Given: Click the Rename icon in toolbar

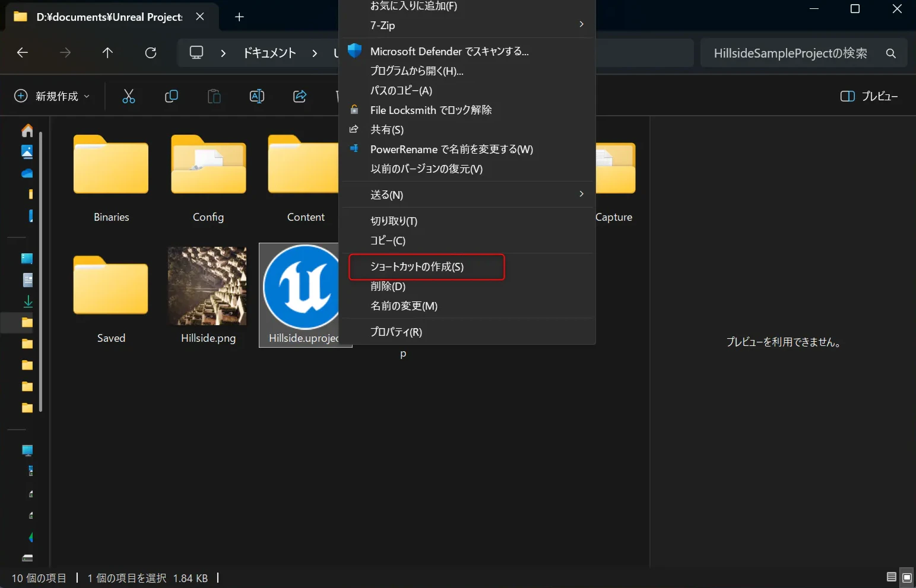Looking at the screenshot, I should pyautogui.click(x=257, y=96).
